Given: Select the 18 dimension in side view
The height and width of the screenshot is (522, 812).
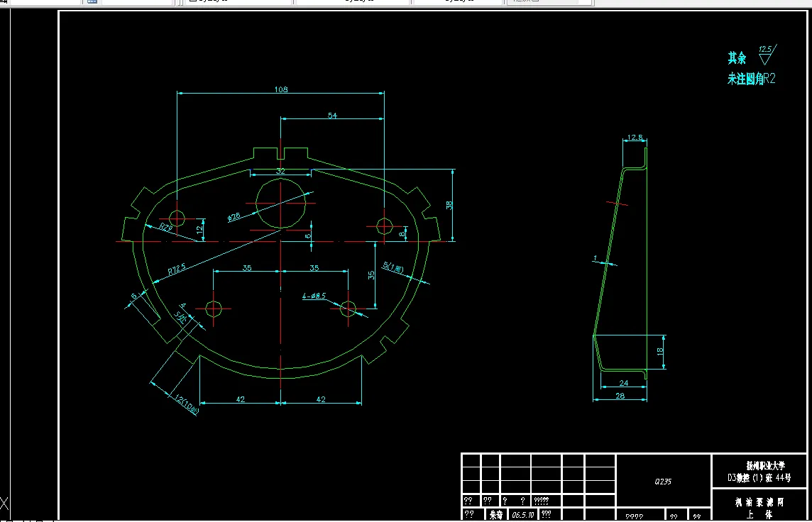Looking at the screenshot, I should 660,351.
